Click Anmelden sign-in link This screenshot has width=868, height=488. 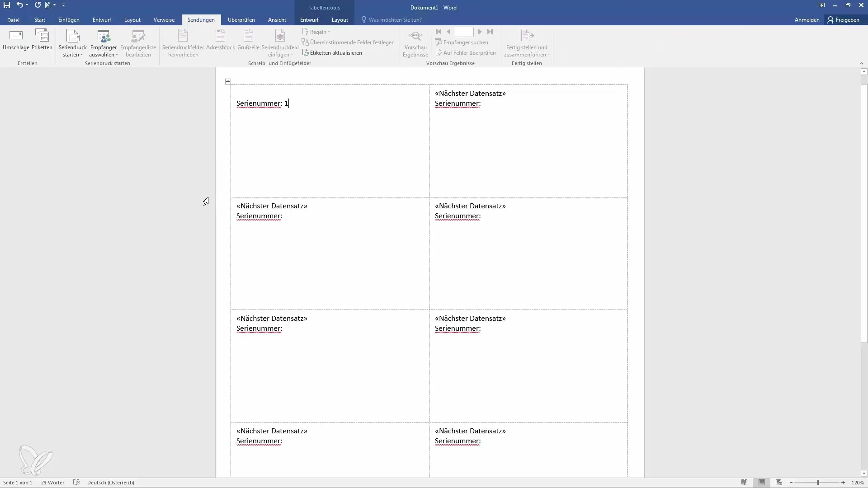click(807, 20)
